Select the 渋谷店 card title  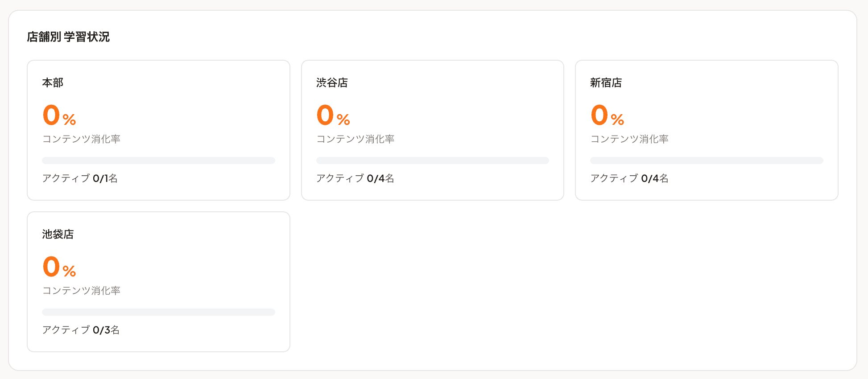point(332,82)
